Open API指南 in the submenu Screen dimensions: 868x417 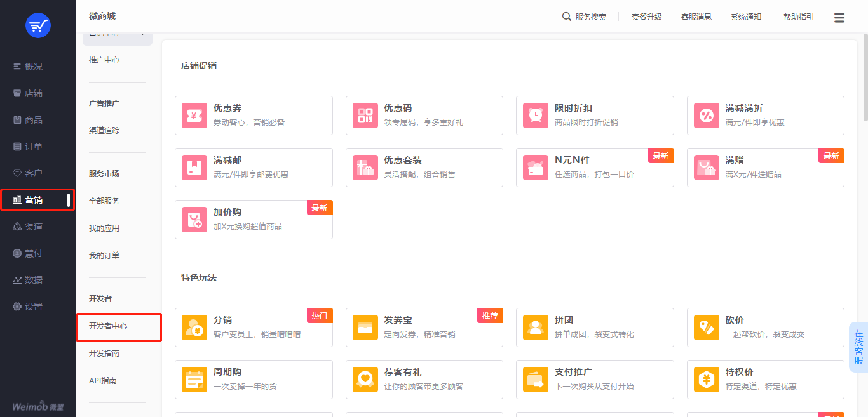tap(102, 380)
